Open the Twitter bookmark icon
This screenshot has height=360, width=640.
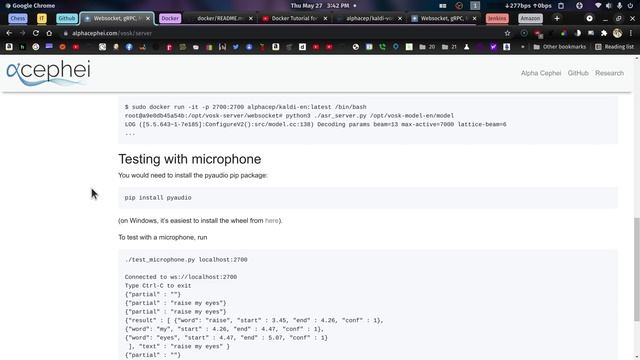[236, 47]
